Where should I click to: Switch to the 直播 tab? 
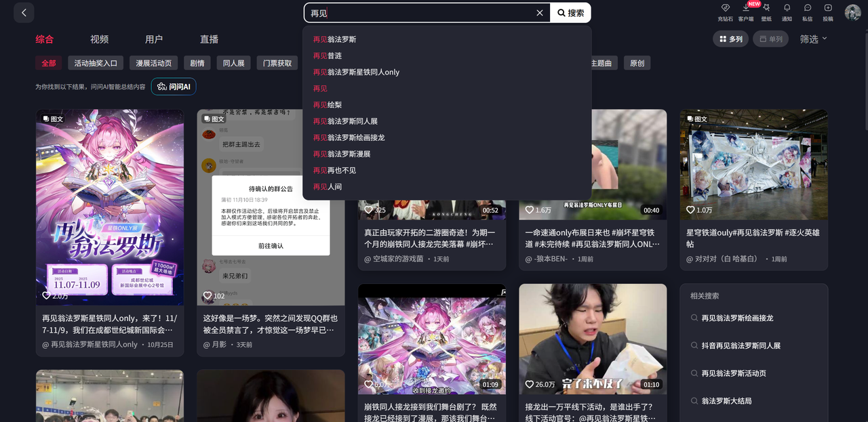pyautogui.click(x=209, y=39)
